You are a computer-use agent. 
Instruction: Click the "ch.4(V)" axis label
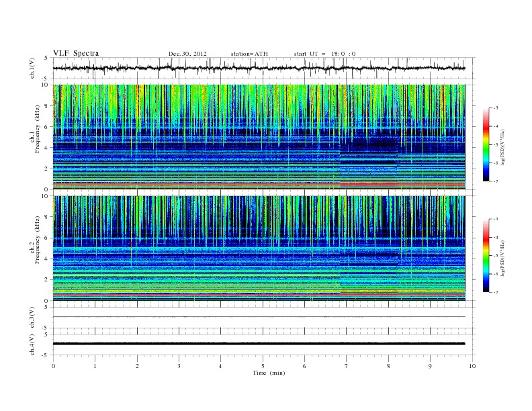32,345
